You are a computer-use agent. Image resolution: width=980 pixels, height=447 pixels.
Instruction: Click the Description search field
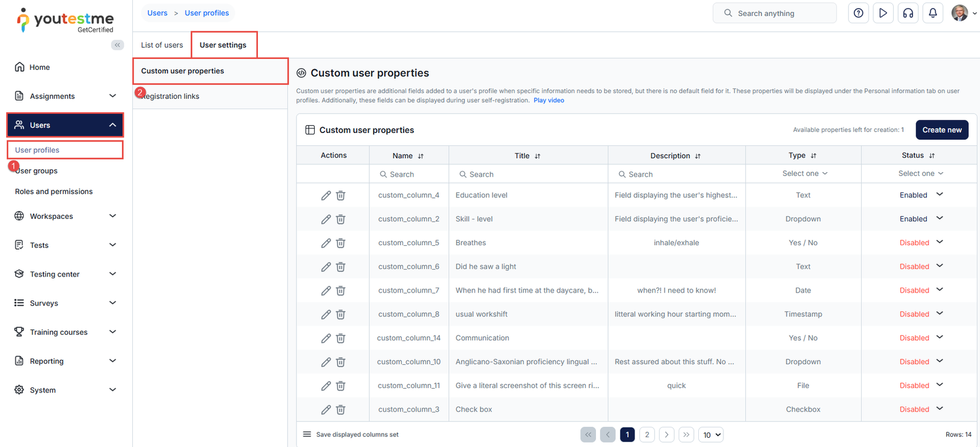(x=676, y=174)
